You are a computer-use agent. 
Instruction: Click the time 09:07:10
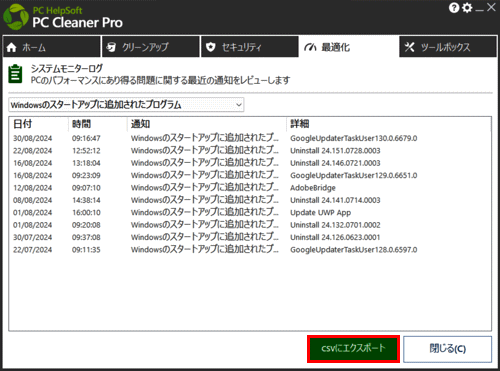coord(86,188)
